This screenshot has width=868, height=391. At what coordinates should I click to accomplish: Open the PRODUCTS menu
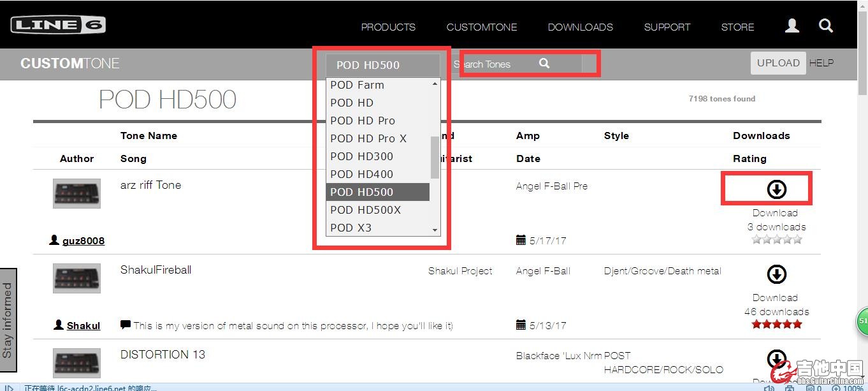click(388, 27)
